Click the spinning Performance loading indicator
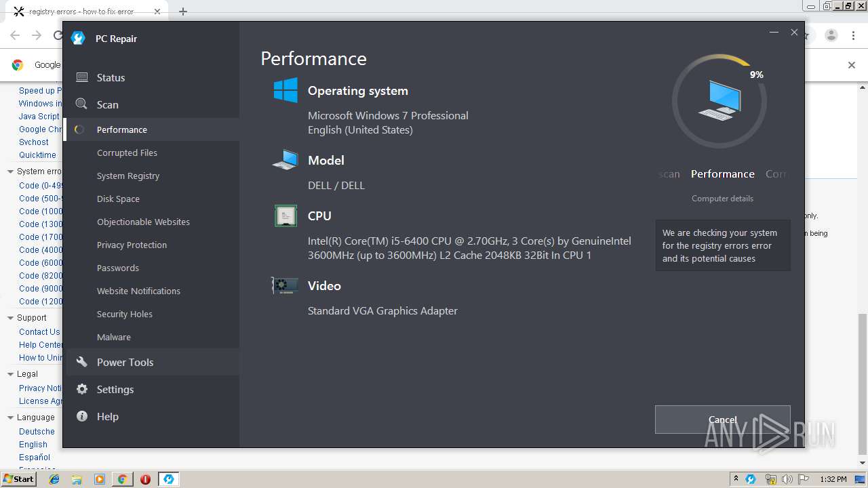The height and width of the screenshot is (488, 868). tap(79, 129)
